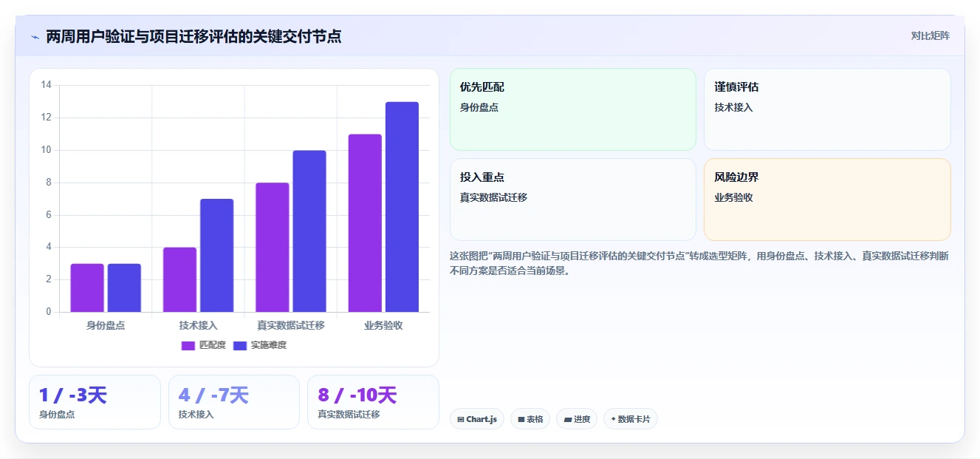The height and width of the screenshot is (459, 980).
Task: Click the 实施难度 bar for 身份盘点
Action: (124, 288)
